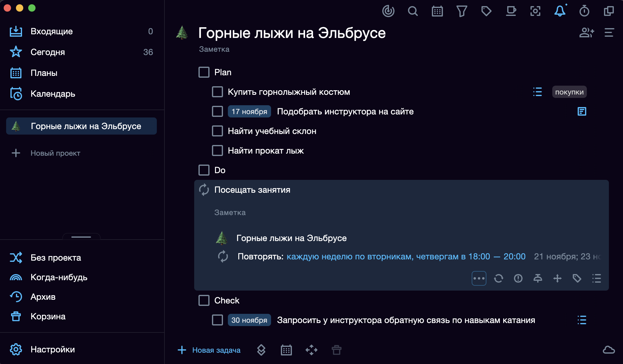Add checklist via list icon in editor

pos(597,278)
